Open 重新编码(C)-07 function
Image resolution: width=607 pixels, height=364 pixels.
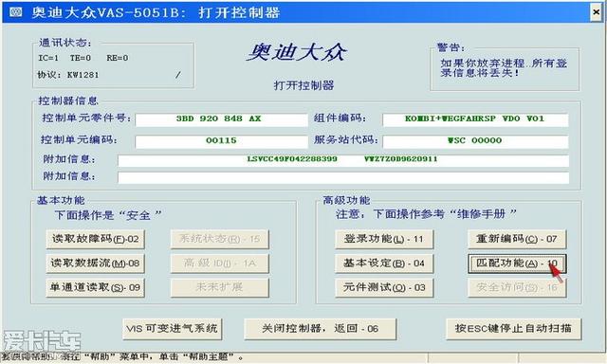click(x=517, y=239)
